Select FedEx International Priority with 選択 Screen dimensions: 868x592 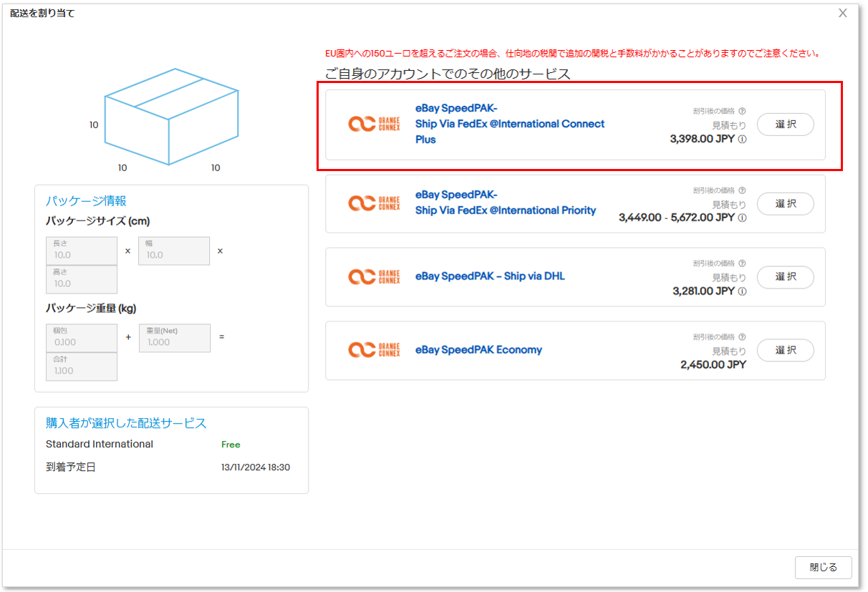coord(786,204)
